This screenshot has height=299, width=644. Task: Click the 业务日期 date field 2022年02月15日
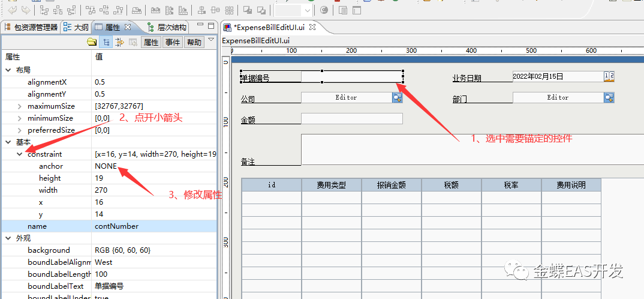[x=558, y=76]
